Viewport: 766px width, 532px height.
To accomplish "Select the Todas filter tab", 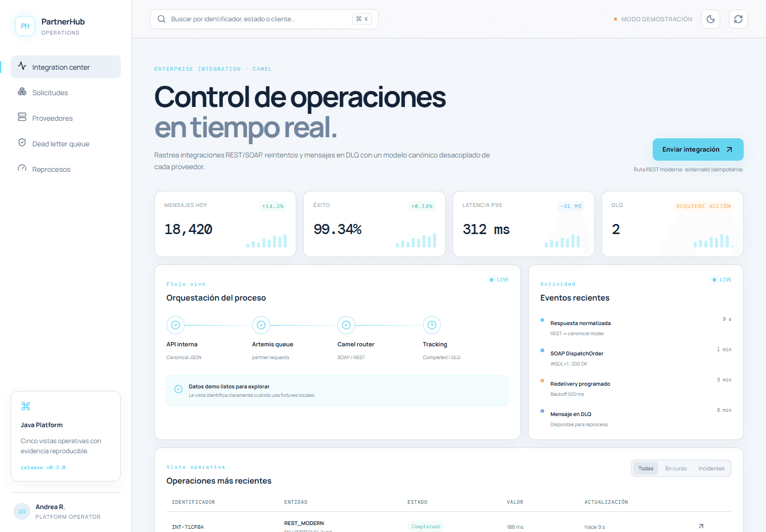I will [x=646, y=469].
